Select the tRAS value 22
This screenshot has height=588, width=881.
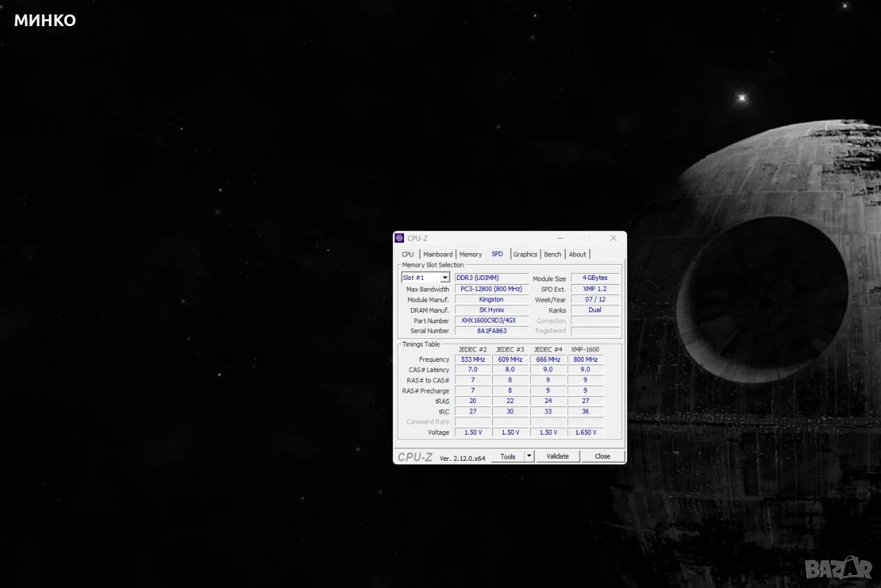coord(510,401)
